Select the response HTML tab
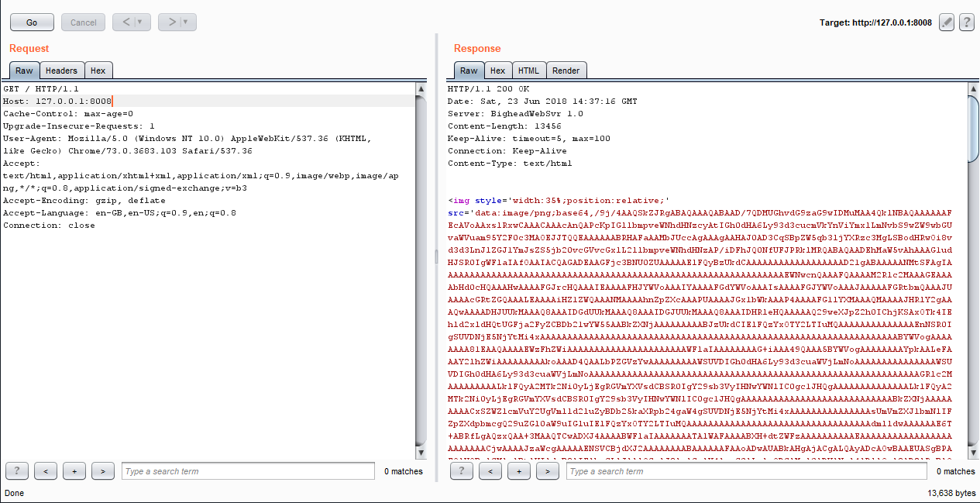This screenshot has height=503, width=980. 528,71
